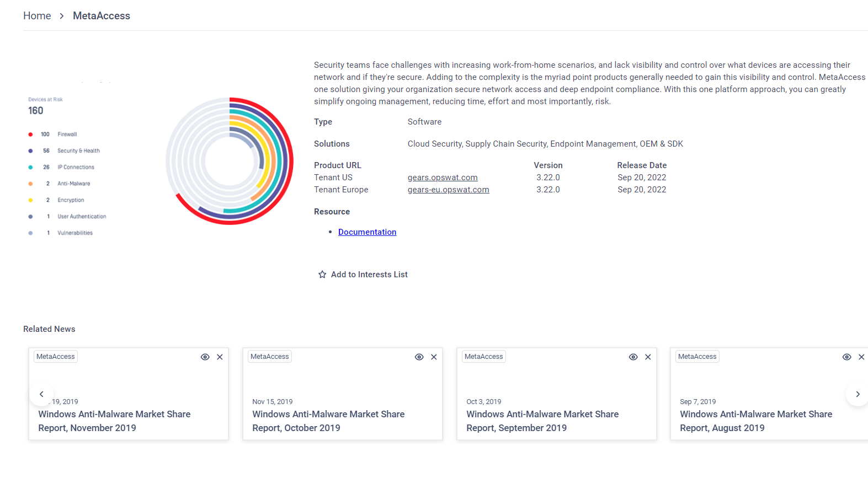Click the Tenant US version 3.22.0
Screen dimensions: 868x484
coord(548,178)
